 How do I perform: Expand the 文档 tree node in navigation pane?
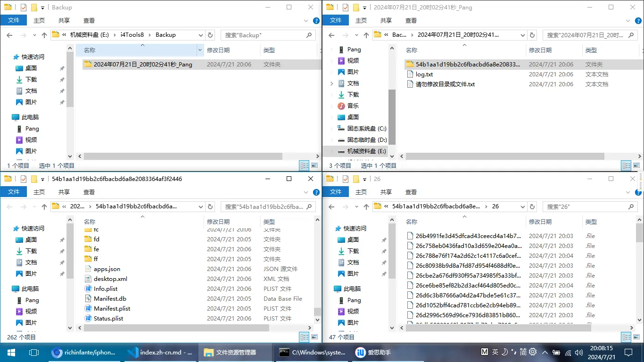[x=331, y=83]
